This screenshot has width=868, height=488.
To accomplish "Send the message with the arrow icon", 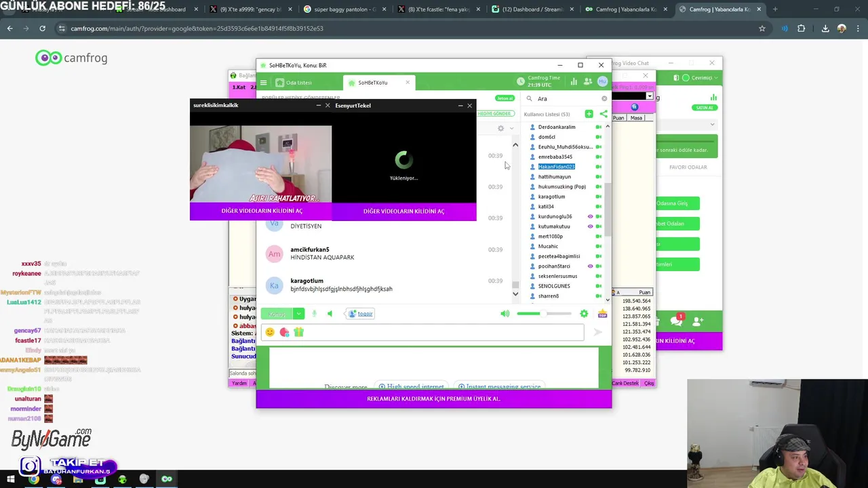I will click(x=597, y=332).
